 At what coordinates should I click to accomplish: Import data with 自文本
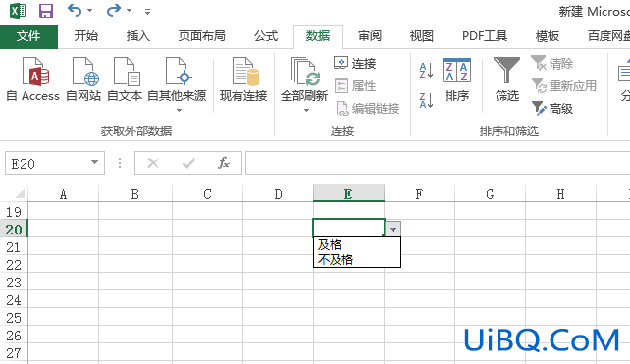(x=125, y=79)
